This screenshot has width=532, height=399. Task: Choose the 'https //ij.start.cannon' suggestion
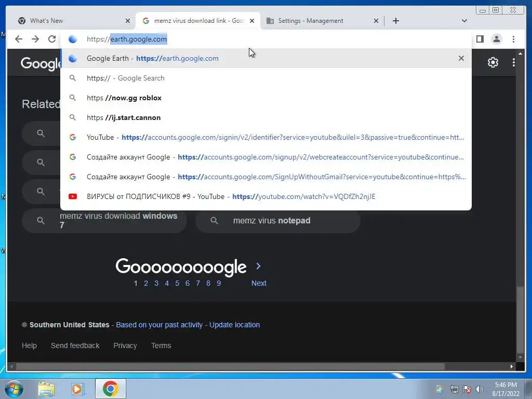point(265,117)
